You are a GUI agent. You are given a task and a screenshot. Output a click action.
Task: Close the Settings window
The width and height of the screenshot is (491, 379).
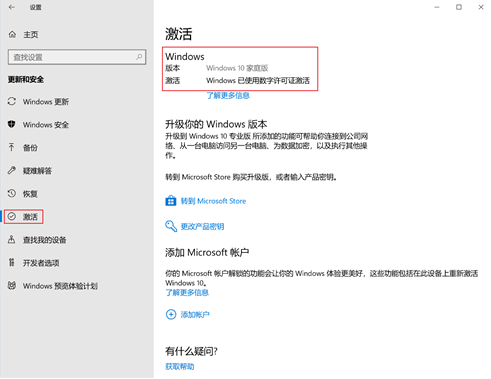(481, 7)
